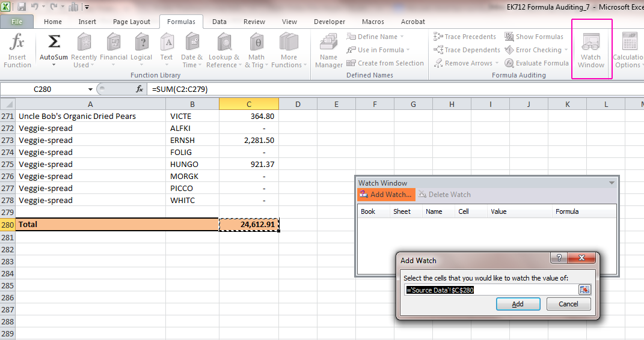Open the Name Box dropdown

[x=90, y=89]
